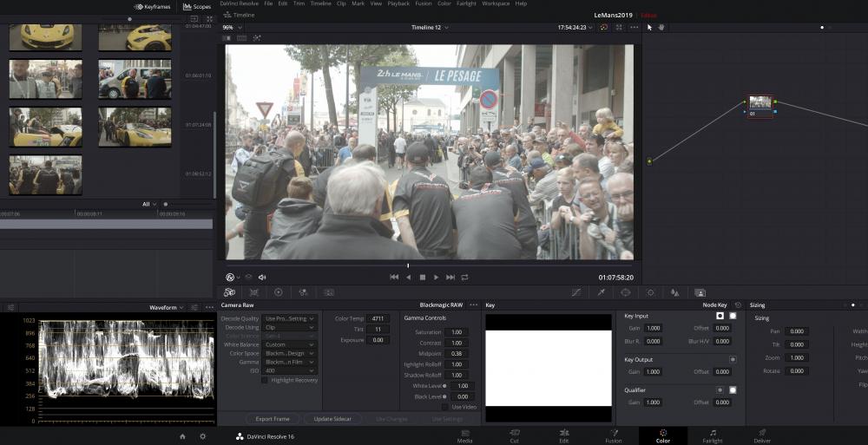Click the viewer fullscreen expand icon
The height and width of the screenshot is (445, 868).
pyautogui.click(x=619, y=27)
